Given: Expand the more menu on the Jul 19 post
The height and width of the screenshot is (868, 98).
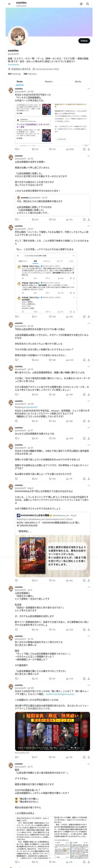Looking at the screenshot, I should (x=89, y=323).
